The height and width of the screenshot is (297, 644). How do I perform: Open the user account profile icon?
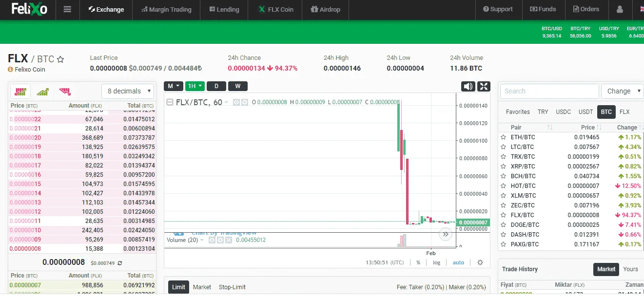[x=620, y=9]
